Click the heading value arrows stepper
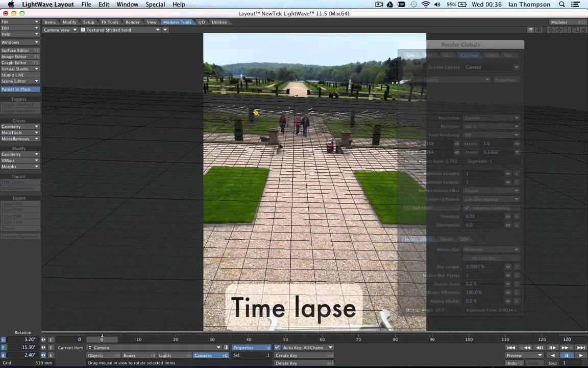 pos(43,339)
